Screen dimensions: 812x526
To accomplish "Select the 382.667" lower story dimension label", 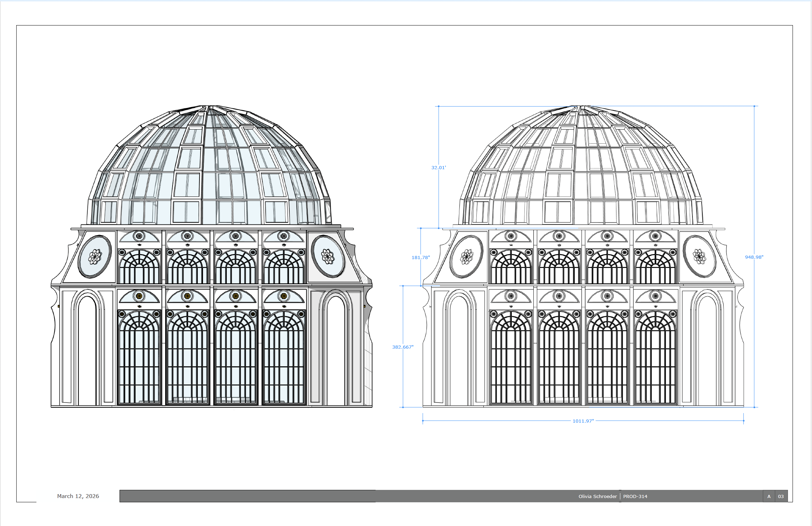I will 403,347.
